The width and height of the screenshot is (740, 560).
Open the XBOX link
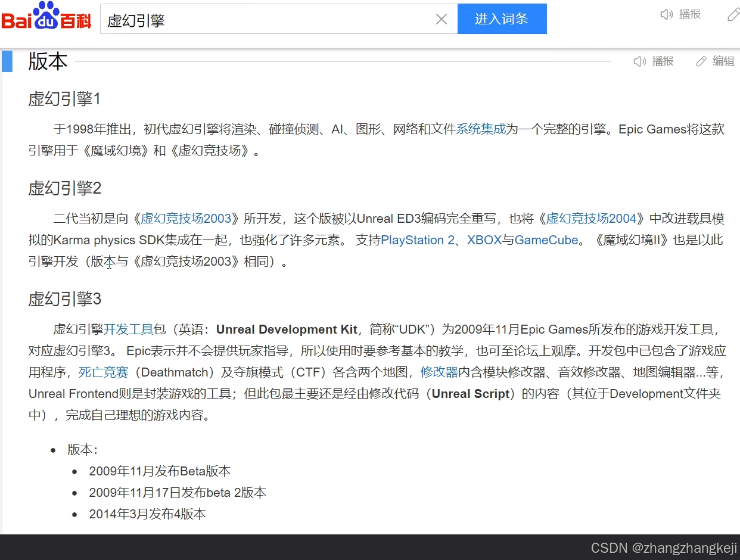tap(484, 241)
